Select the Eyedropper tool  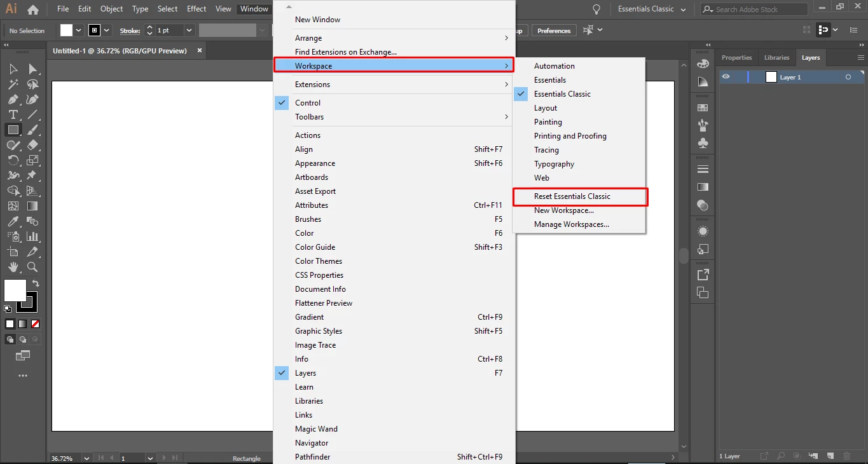(x=13, y=221)
